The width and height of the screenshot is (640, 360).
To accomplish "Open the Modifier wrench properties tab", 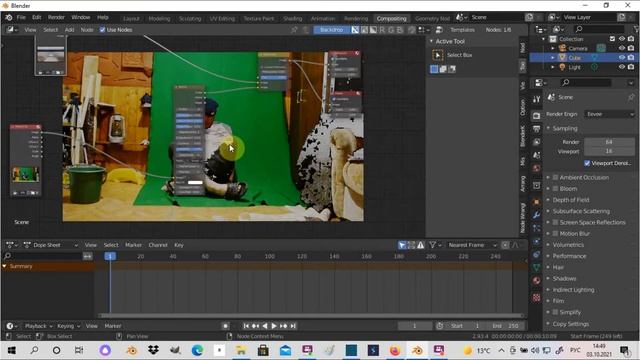I will [536, 215].
